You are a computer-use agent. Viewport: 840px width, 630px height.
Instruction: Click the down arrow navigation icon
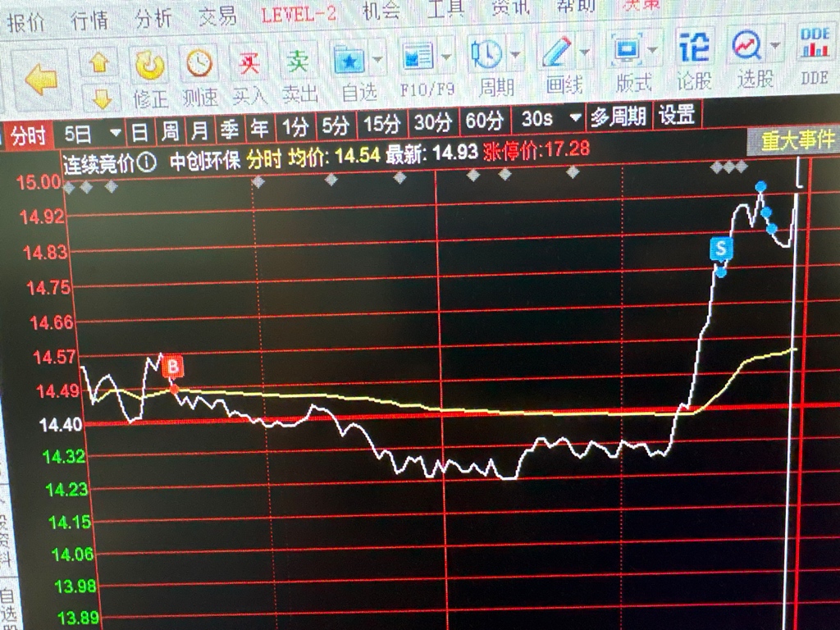tap(102, 98)
